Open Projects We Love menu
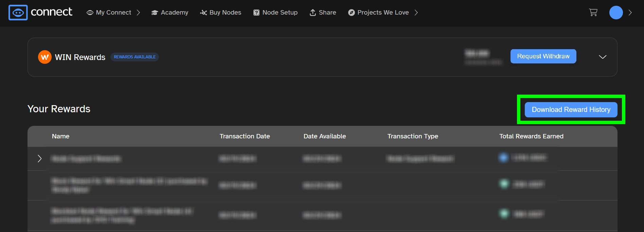Viewport: 644px width, 232px height. 378,13
